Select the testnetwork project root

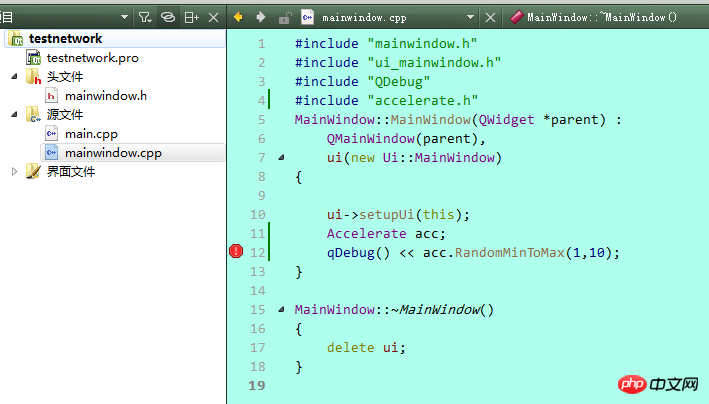point(66,38)
